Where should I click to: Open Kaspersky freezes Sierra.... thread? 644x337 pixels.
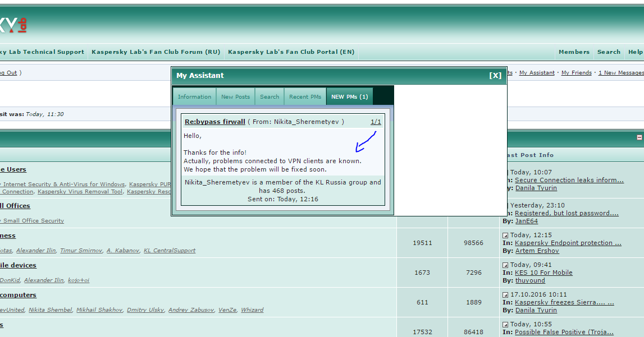(564, 302)
